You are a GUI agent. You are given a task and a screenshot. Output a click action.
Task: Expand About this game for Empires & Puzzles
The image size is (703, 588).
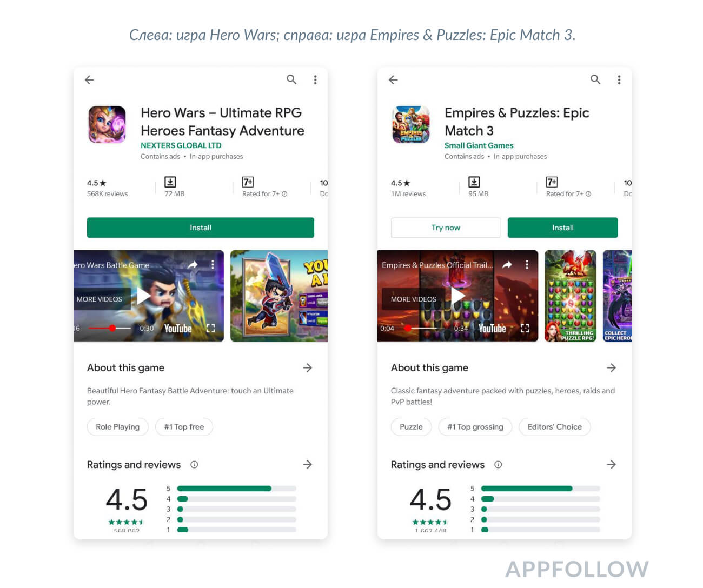[x=611, y=367]
